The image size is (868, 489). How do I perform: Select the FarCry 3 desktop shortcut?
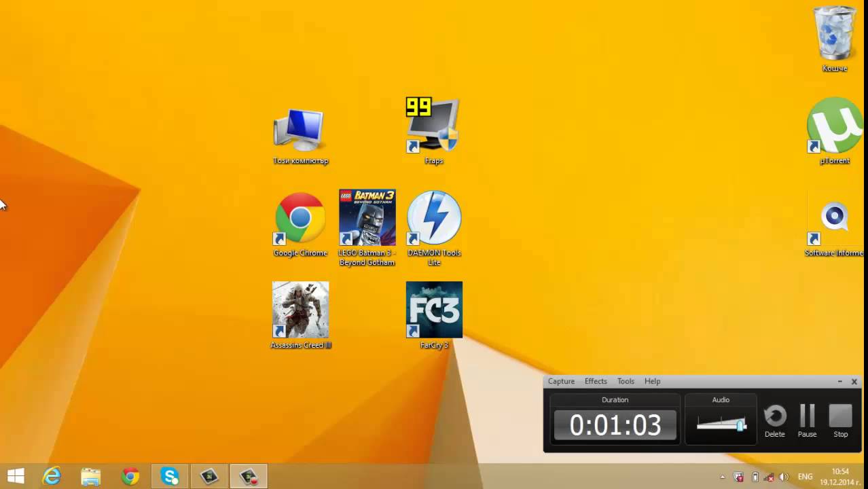click(x=434, y=315)
